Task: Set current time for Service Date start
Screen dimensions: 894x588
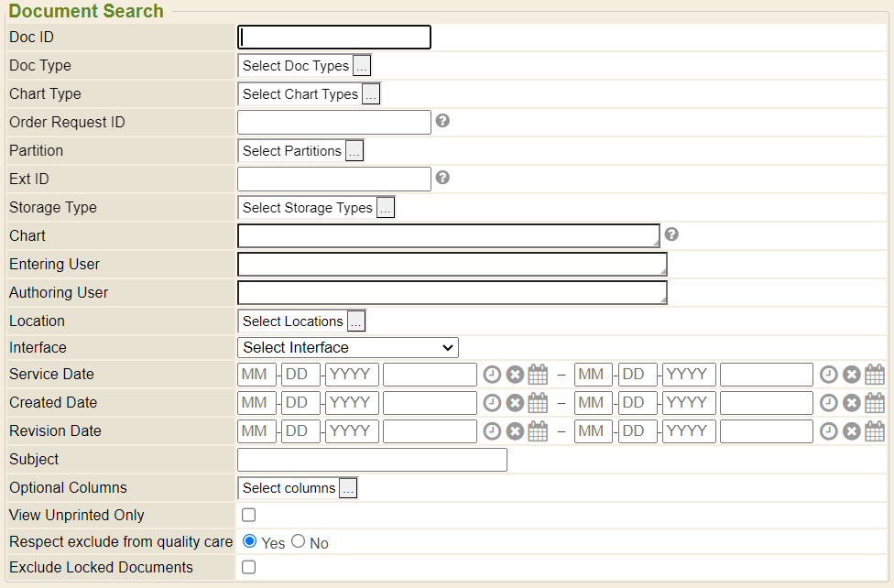Action: click(492, 375)
